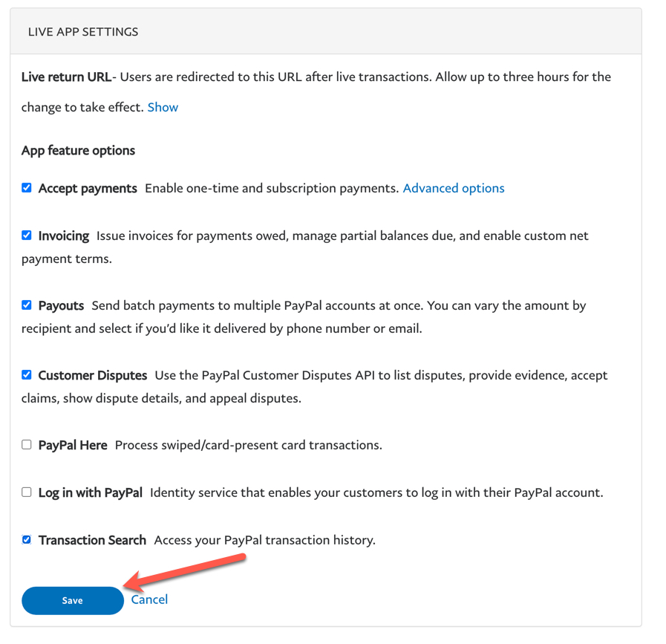Click the Live return URL label
The height and width of the screenshot is (644, 666).
pyautogui.click(x=68, y=77)
